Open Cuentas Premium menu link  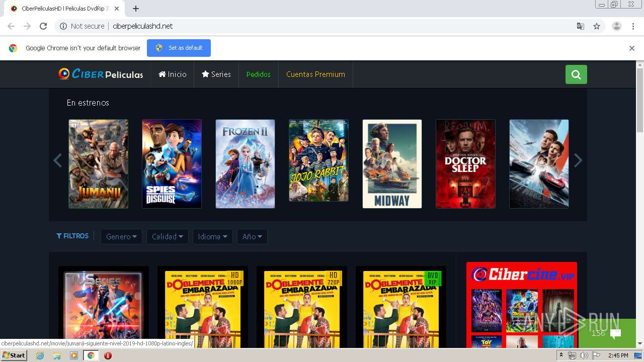pos(315,74)
